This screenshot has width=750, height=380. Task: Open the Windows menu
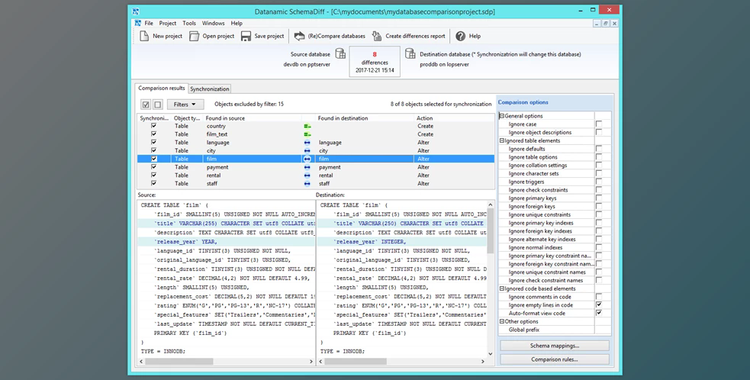click(x=213, y=23)
